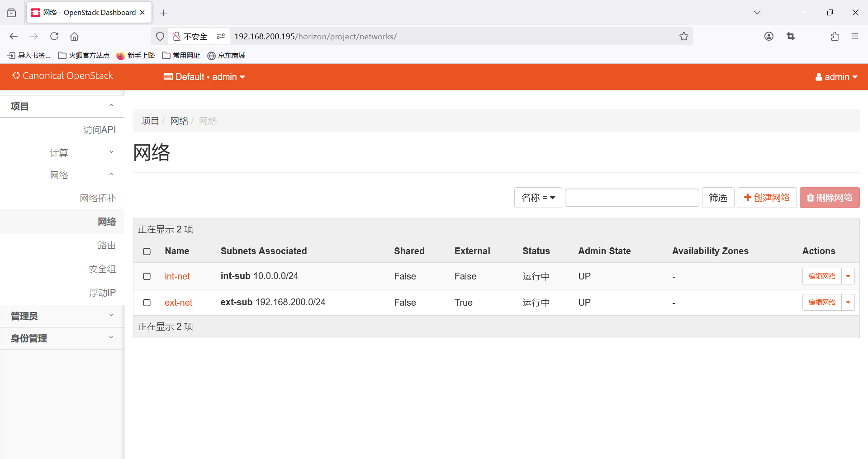Open 网络拓扑 in the sidebar
The height and width of the screenshot is (459, 868).
[98, 198]
